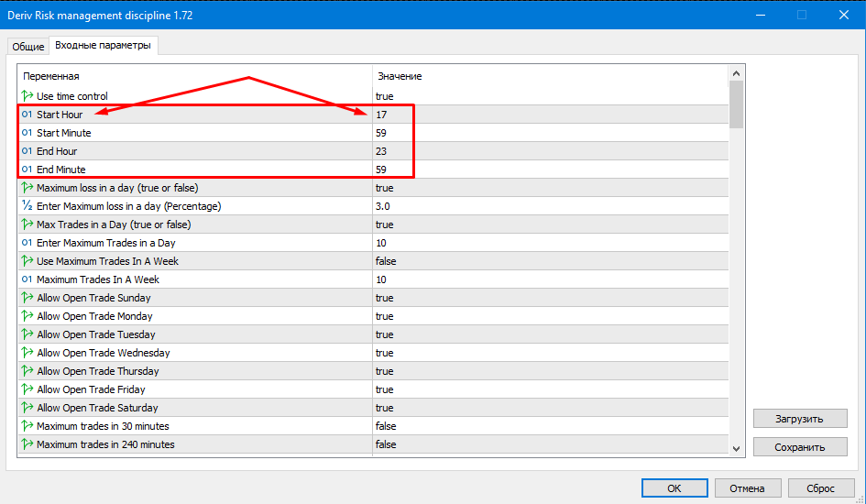The height and width of the screenshot is (504, 866).
Task: Click the 'Allow Open Trade Thursday' row label
Action: pyautogui.click(x=98, y=371)
